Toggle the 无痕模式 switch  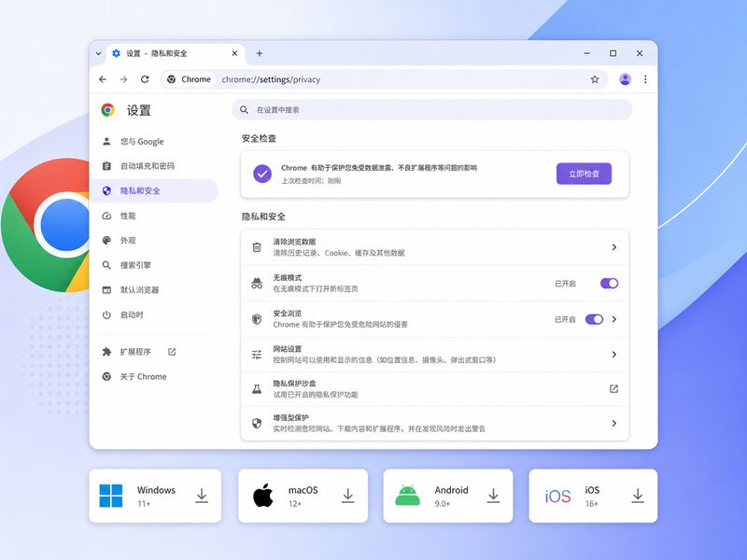609,284
